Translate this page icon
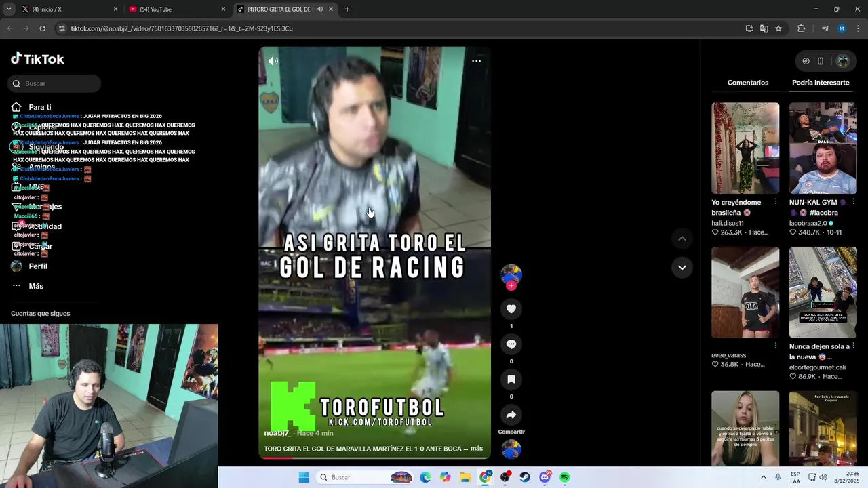868x488 pixels. (x=764, y=28)
